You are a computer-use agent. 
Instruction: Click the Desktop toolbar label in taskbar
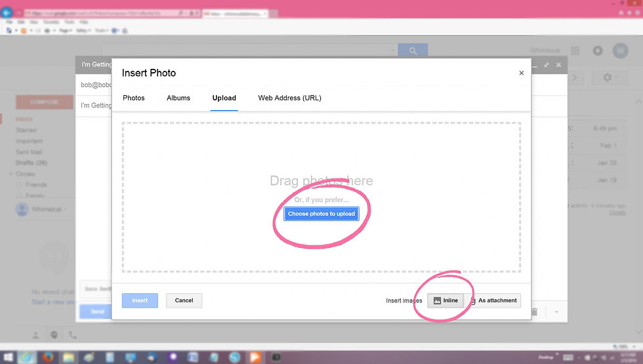tap(546, 357)
